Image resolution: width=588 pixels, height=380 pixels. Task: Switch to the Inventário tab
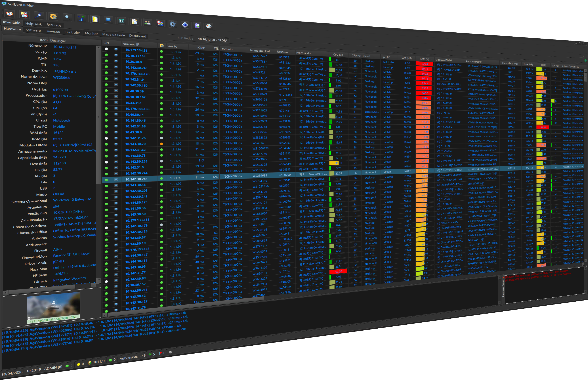tap(12, 22)
